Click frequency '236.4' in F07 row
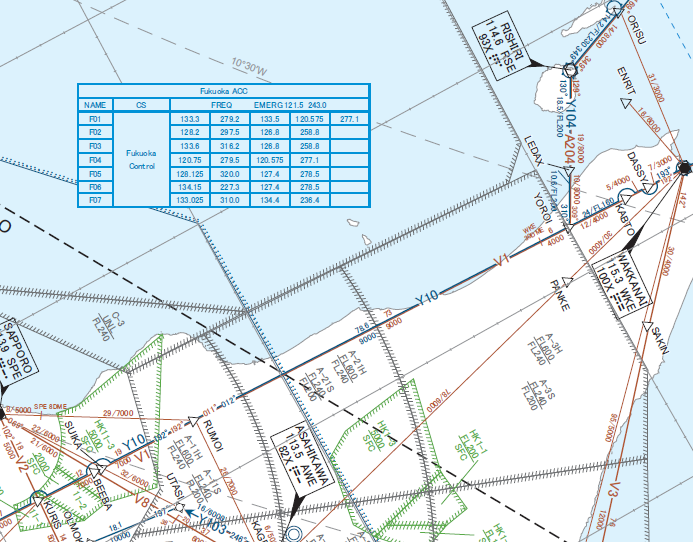Screen dimensions: 693x542 309,200
